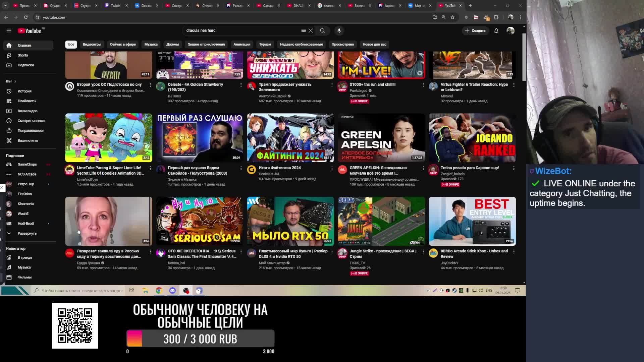Click the search magnifier button

(322, 31)
